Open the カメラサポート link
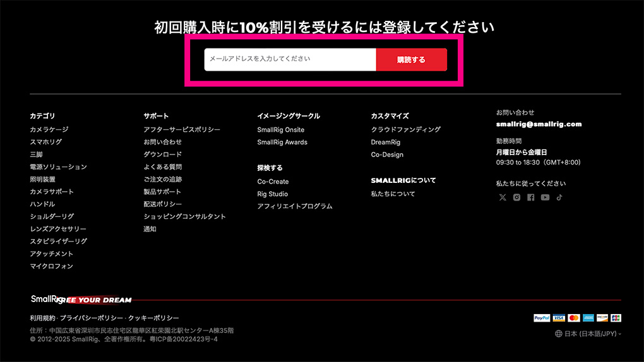The height and width of the screenshot is (362, 644). (52, 191)
